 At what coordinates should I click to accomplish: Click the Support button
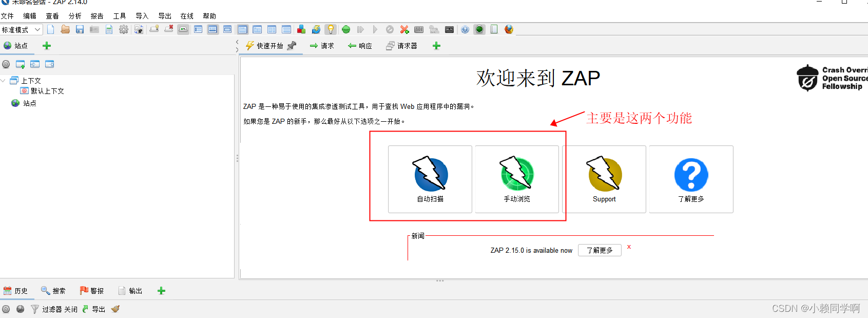pyautogui.click(x=604, y=179)
